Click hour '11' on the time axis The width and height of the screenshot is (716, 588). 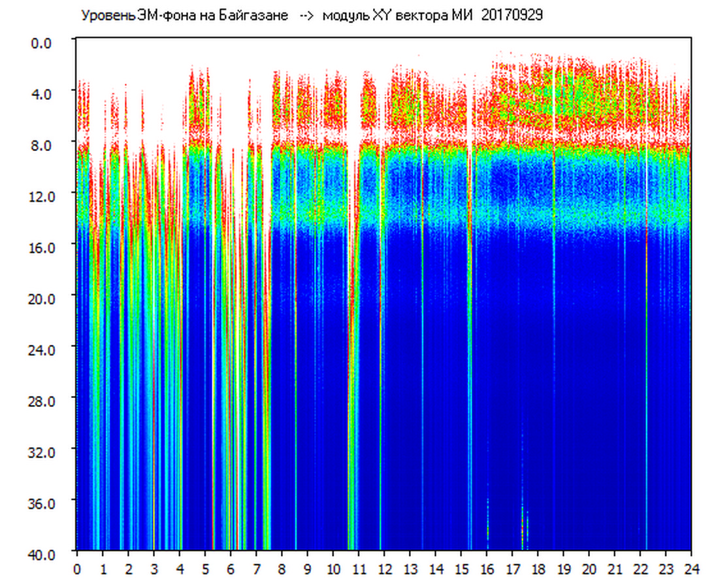point(359,568)
